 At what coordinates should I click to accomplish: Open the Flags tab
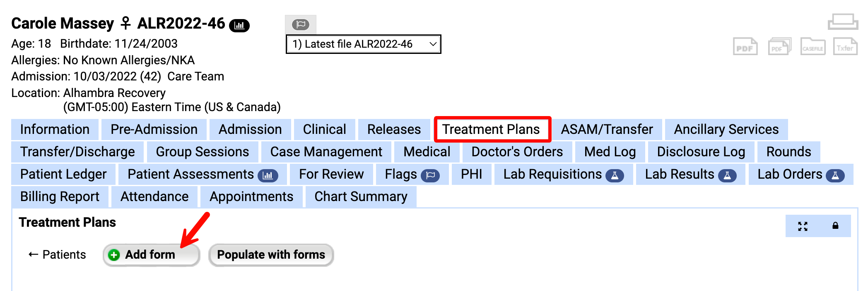point(411,174)
